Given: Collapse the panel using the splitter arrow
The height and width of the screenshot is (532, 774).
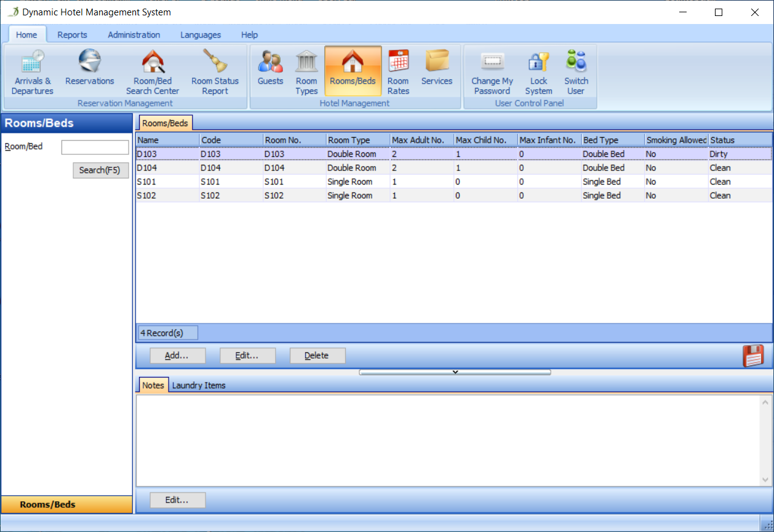Looking at the screenshot, I should click(455, 372).
